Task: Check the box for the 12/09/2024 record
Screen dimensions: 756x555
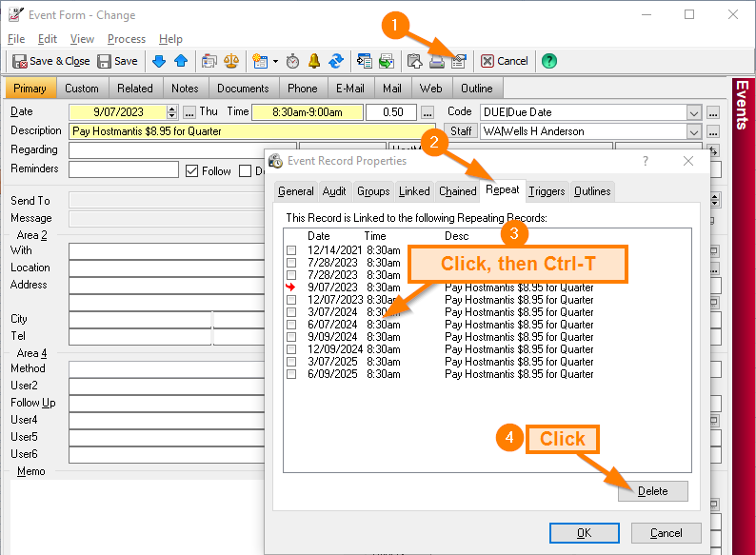Action: click(x=291, y=349)
